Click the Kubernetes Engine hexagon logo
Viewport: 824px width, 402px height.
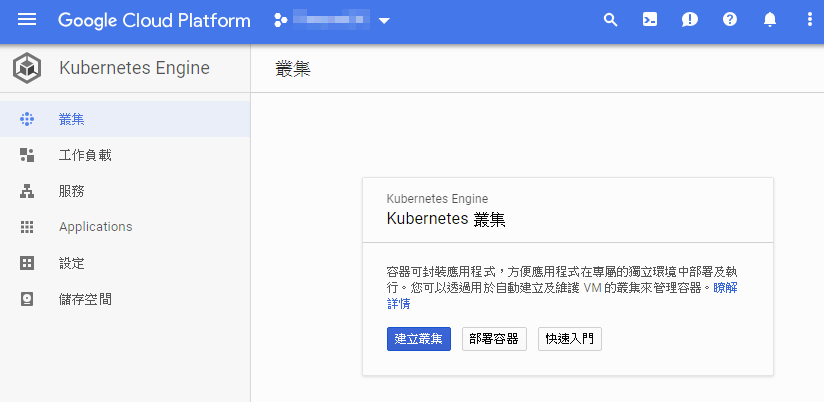tap(27, 68)
